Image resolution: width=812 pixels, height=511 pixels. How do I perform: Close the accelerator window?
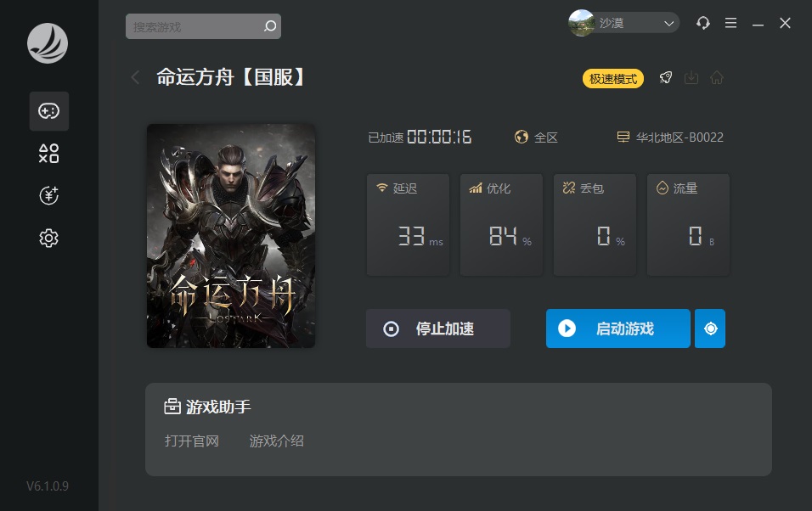(x=785, y=23)
